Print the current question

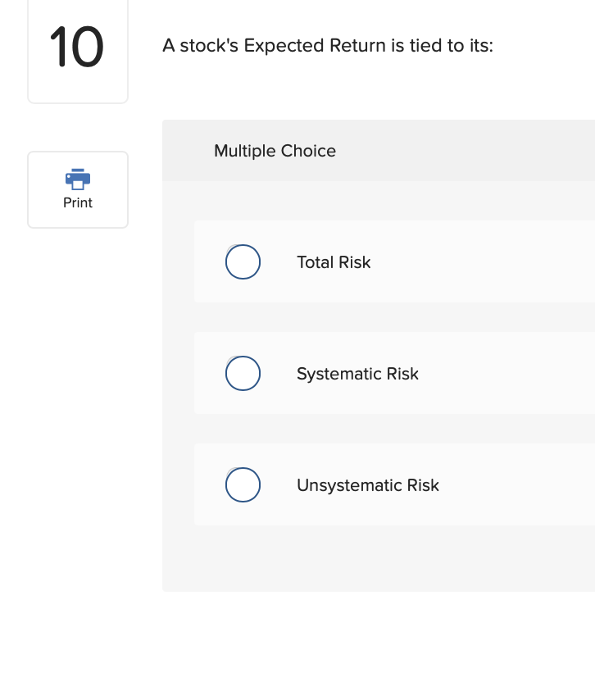coord(78,189)
